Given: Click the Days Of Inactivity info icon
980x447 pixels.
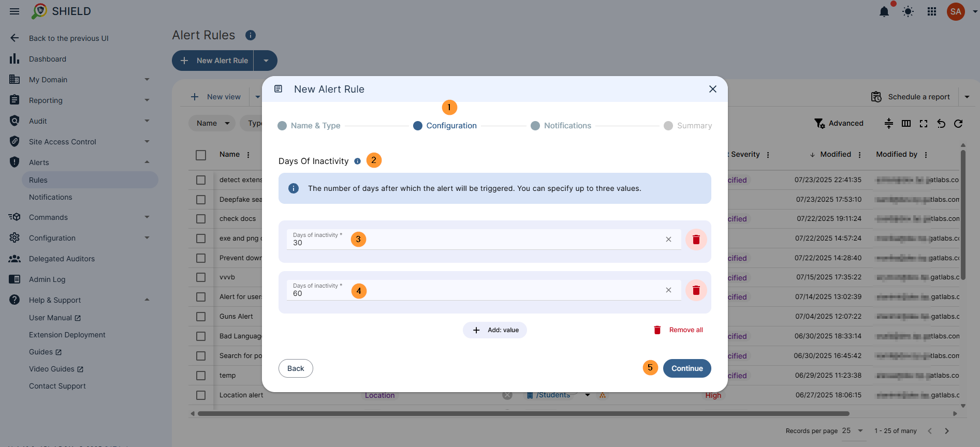Looking at the screenshot, I should [357, 161].
